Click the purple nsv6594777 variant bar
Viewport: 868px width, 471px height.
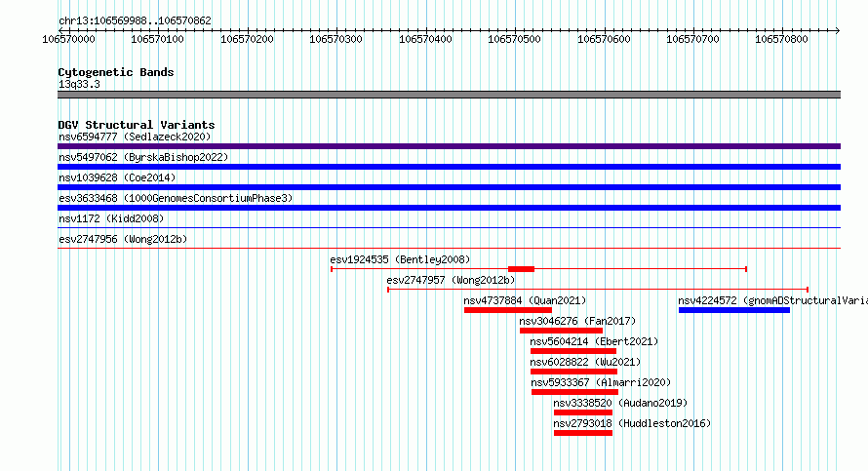click(x=449, y=146)
